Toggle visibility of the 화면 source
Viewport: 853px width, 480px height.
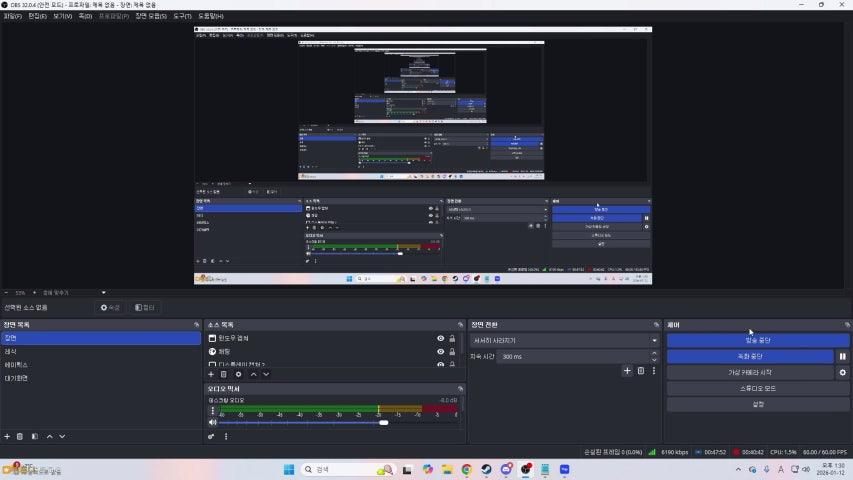(x=440, y=352)
